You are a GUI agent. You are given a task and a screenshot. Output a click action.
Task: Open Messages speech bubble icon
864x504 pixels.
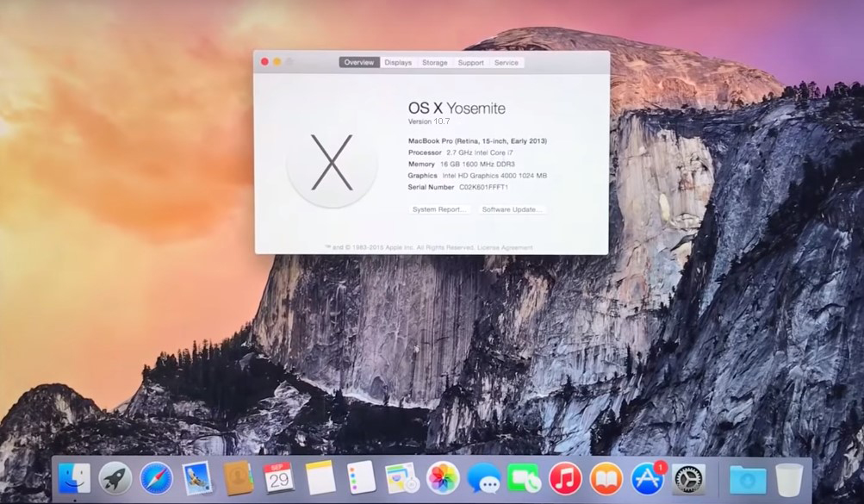(x=484, y=479)
